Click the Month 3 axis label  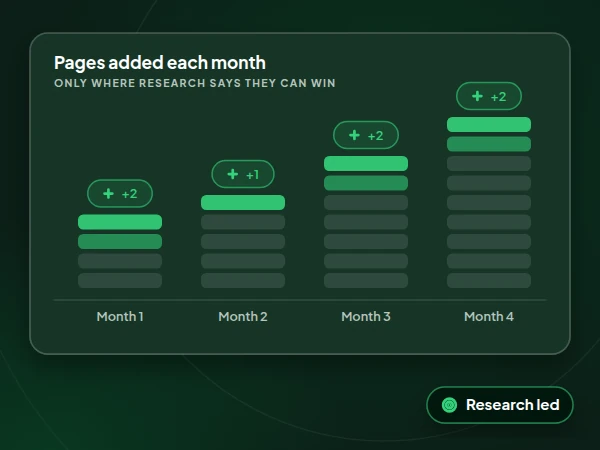(366, 316)
